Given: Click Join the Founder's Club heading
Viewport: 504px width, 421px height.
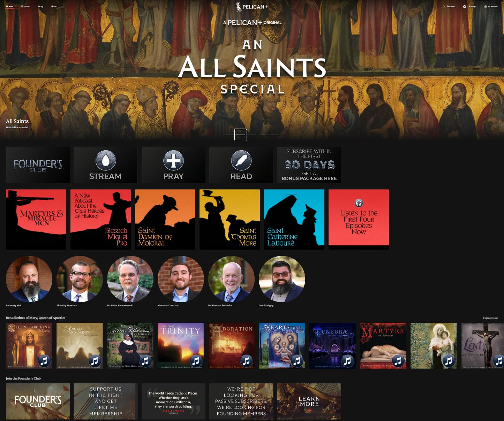Looking at the screenshot, I should pyautogui.click(x=23, y=378).
